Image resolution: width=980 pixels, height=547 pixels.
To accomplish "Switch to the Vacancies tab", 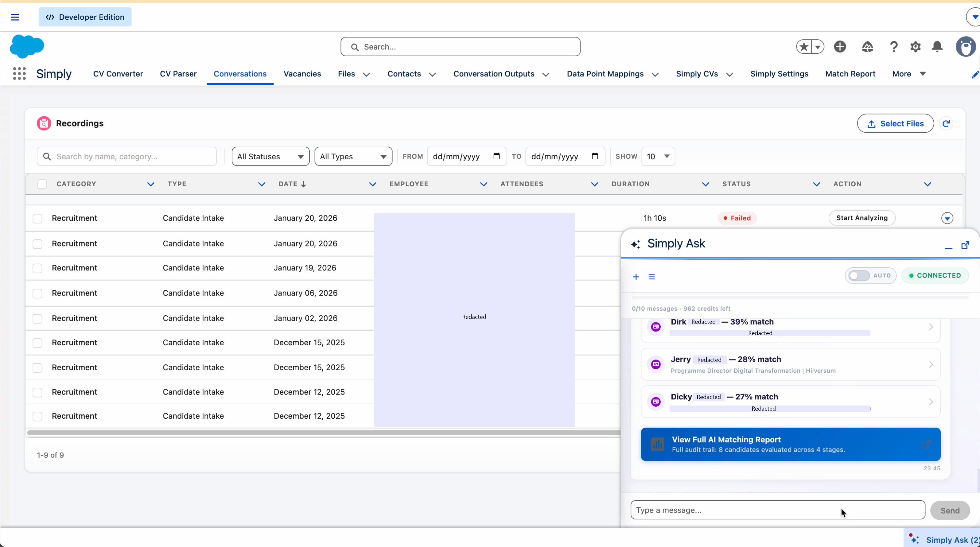I will pyautogui.click(x=302, y=74).
